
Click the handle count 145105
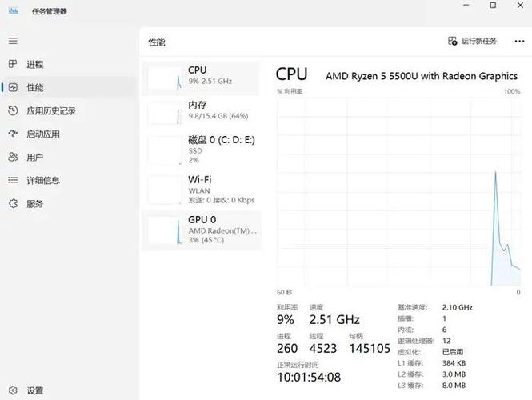(x=370, y=349)
